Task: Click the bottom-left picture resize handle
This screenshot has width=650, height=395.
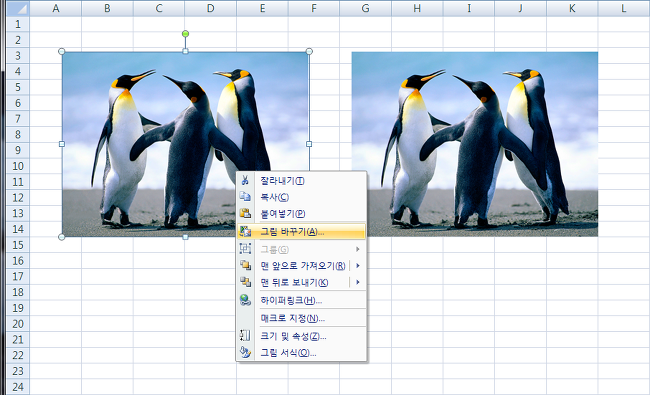Action: coord(62,237)
